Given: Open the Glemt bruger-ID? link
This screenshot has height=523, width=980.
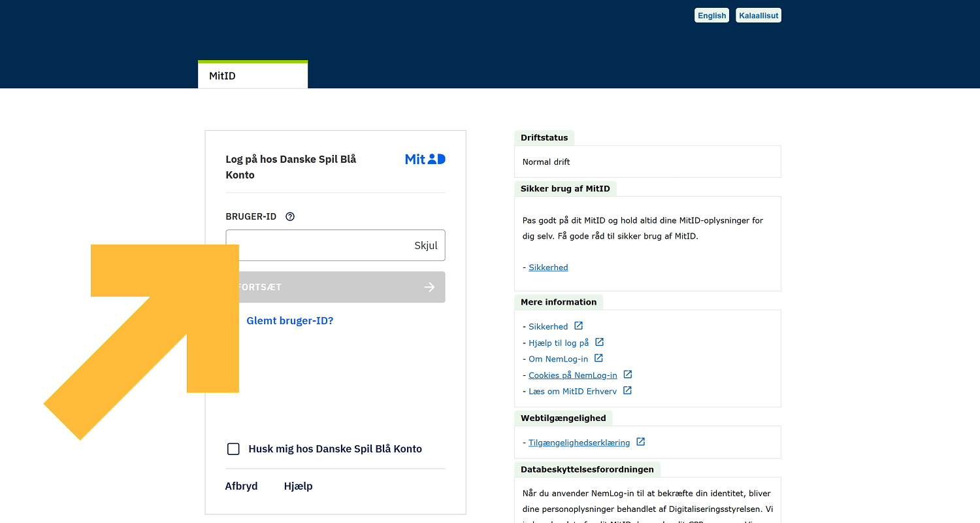Looking at the screenshot, I should [x=289, y=321].
